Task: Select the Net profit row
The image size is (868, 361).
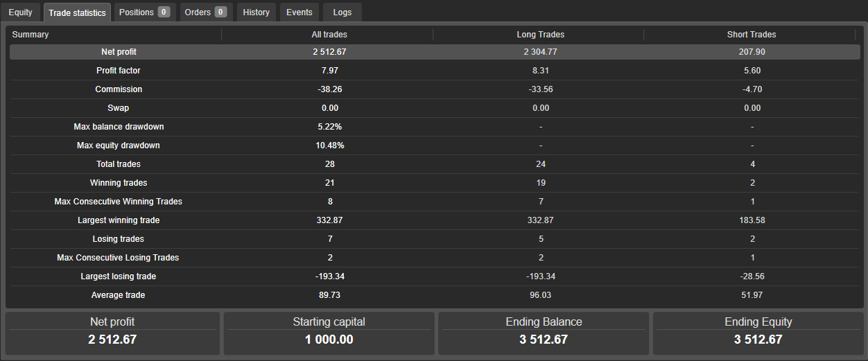Action: click(x=118, y=52)
